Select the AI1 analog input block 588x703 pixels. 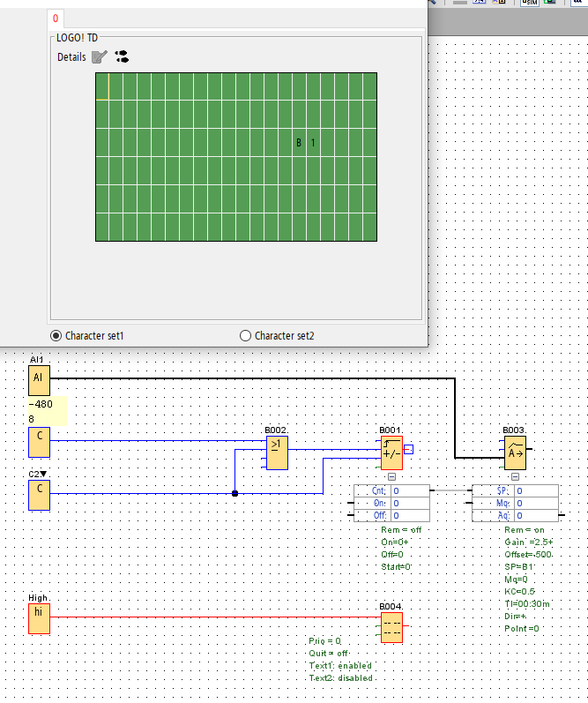click(39, 379)
